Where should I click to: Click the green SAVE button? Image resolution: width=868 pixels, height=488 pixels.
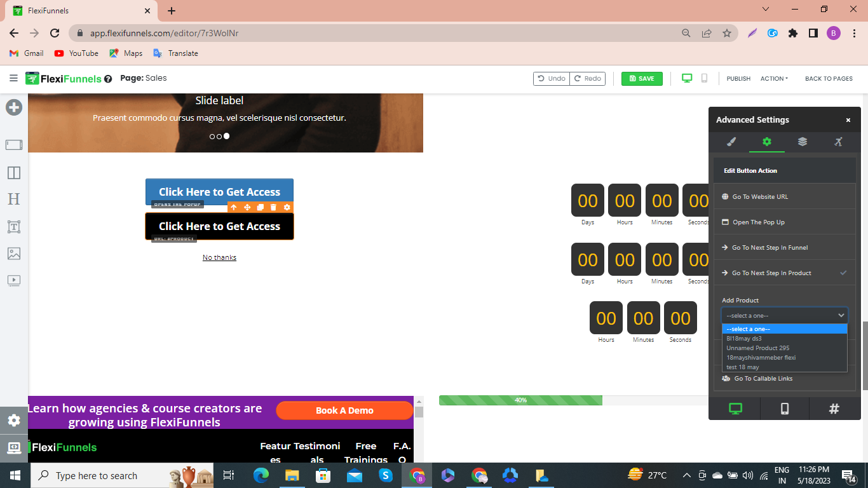[x=642, y=78]
